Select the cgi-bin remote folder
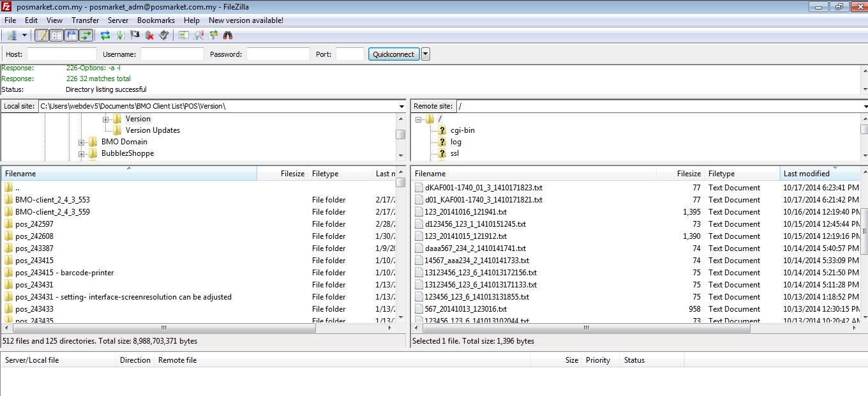Image resolution: width=868 pixels, height=396 pixels. (463, 130)
